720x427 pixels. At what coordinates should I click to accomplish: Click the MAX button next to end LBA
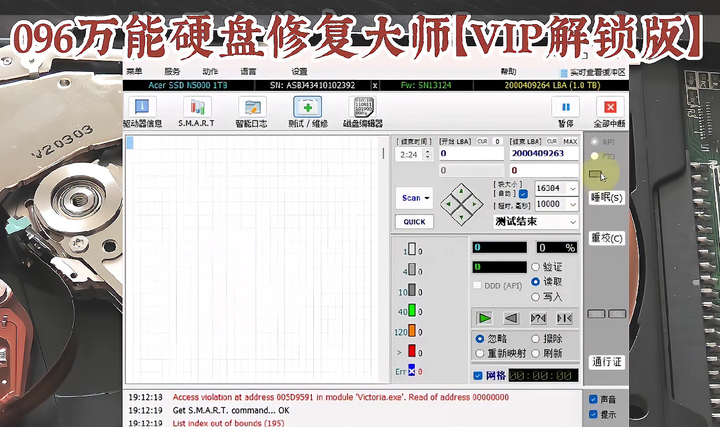(x=570, y=141)
